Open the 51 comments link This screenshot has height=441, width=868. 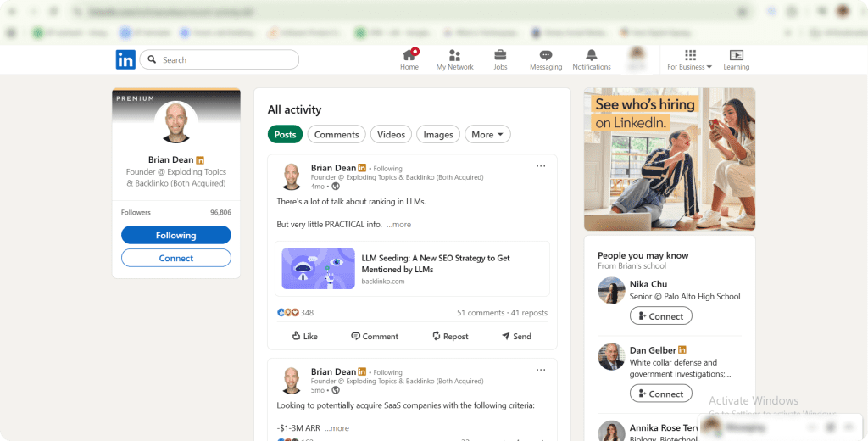click(481, 312)
